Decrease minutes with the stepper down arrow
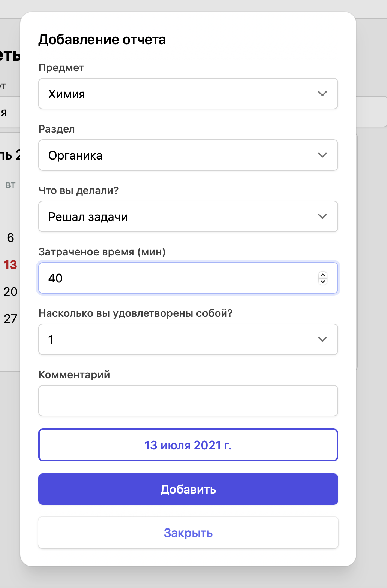This screenshot has width=387, height=588. [x=323, y=281]
